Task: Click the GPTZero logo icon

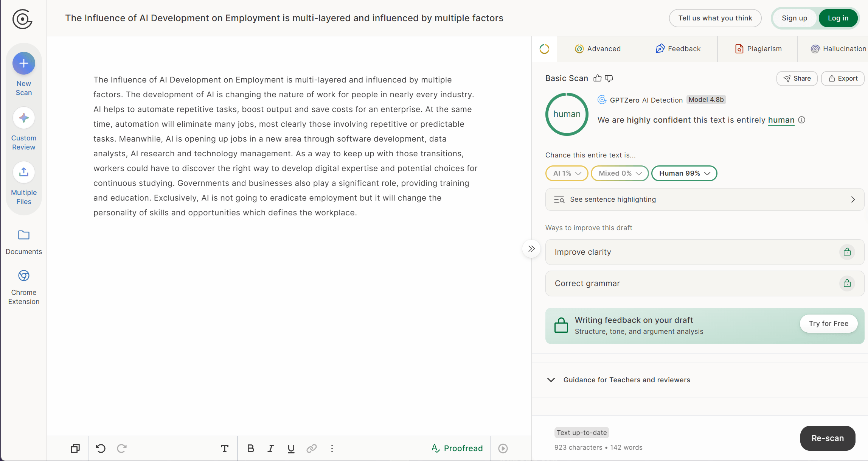Action: [x=22, y=19]
